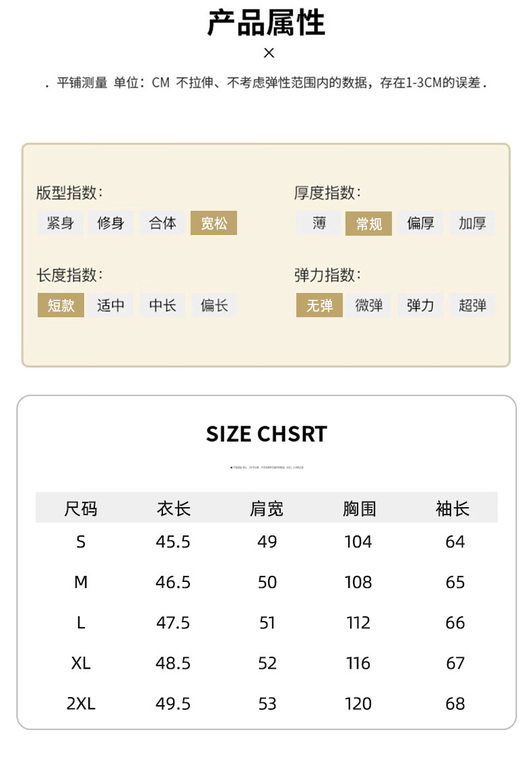Screen dimensions: 532x757
Task: Choose the 超弹 elasticity option
Action: pyautogui.click(x=473, y=305)
